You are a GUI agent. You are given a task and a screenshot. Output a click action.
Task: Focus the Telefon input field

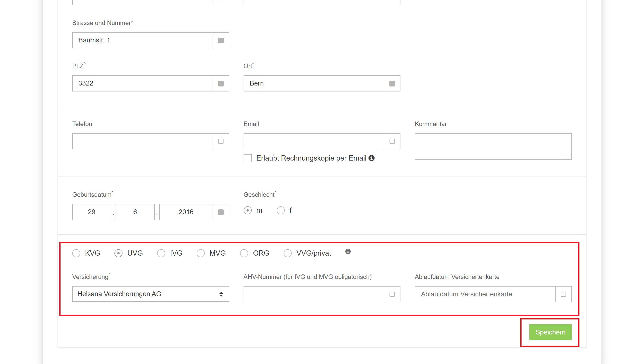click(143, 141)
